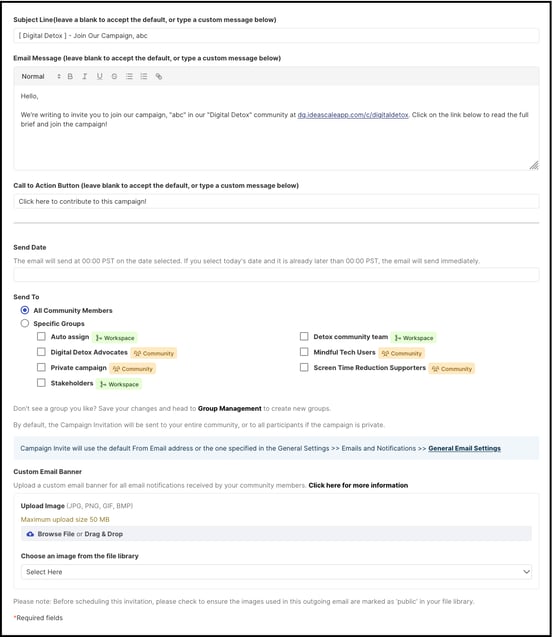
Task: Click the Call to Action Button text field
Action: point(276,202)
